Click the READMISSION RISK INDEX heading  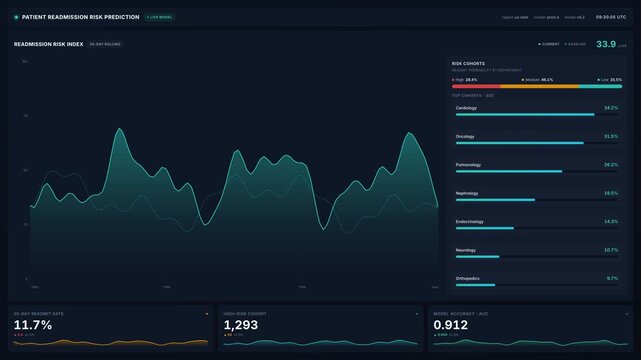pyautogui.click(x=49, y=44)
